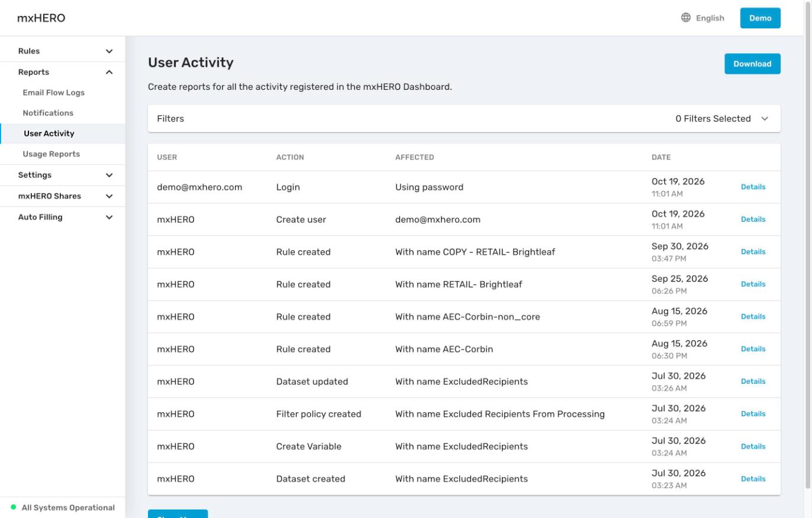Open Details for AEC-Corbin rule at 06:30 PM
Viewport: 812px width, 518px height.
(x=753, y=349)
